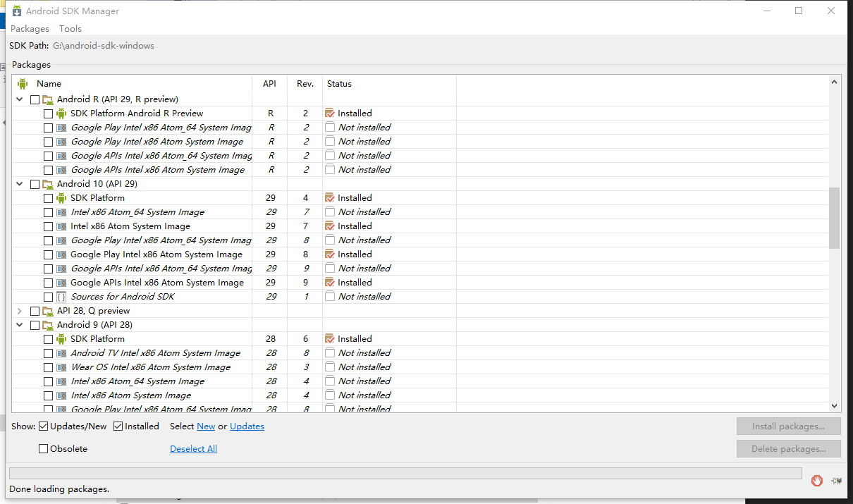Click the not-installed status icon for Sources for Android SDK
This screenshot has width=853, height=504.
(x=330, y=297)
